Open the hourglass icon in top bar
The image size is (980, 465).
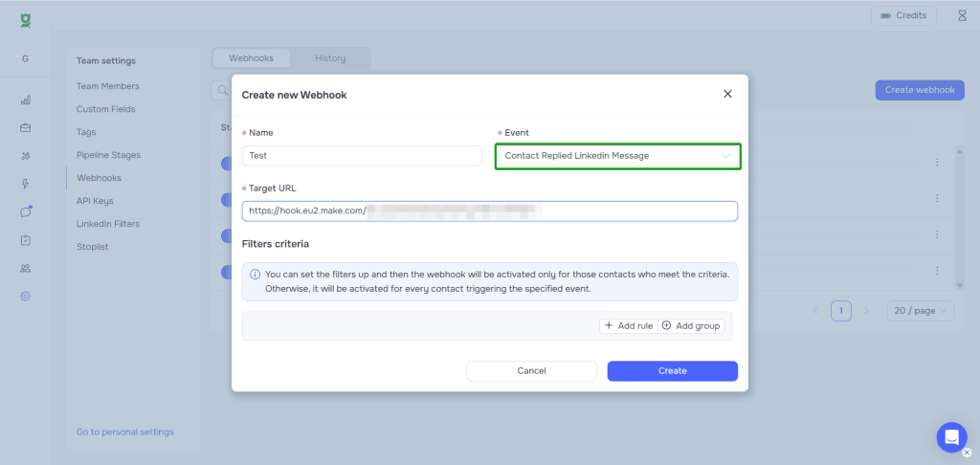click(x=962, y=15)
